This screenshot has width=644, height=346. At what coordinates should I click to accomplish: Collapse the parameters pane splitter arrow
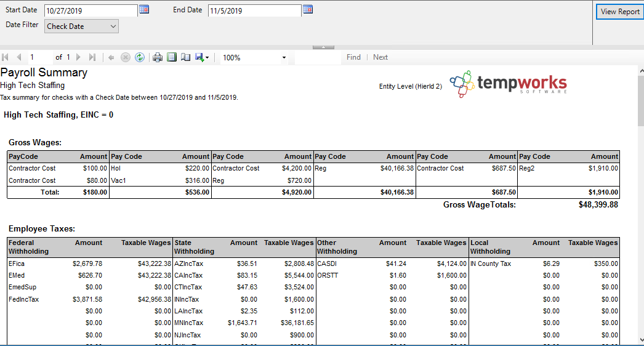[x=322, y=47]
